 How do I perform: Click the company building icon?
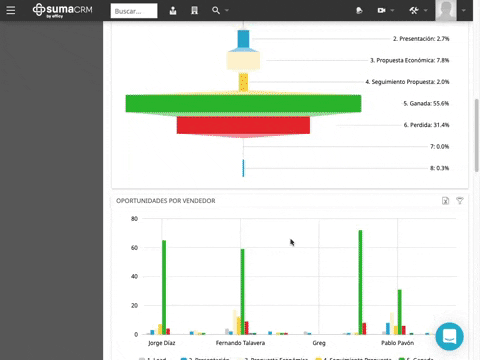click(194, 11)
